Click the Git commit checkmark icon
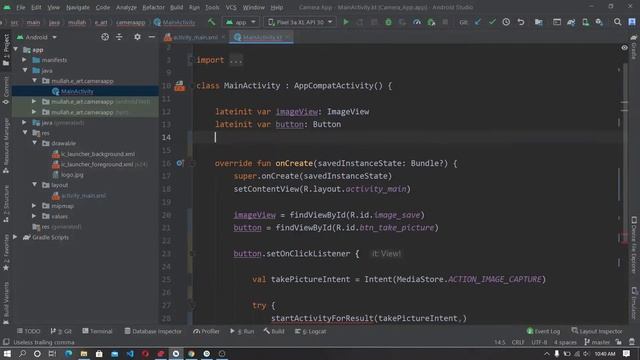The image size is (640, 360). coord(492,22)
